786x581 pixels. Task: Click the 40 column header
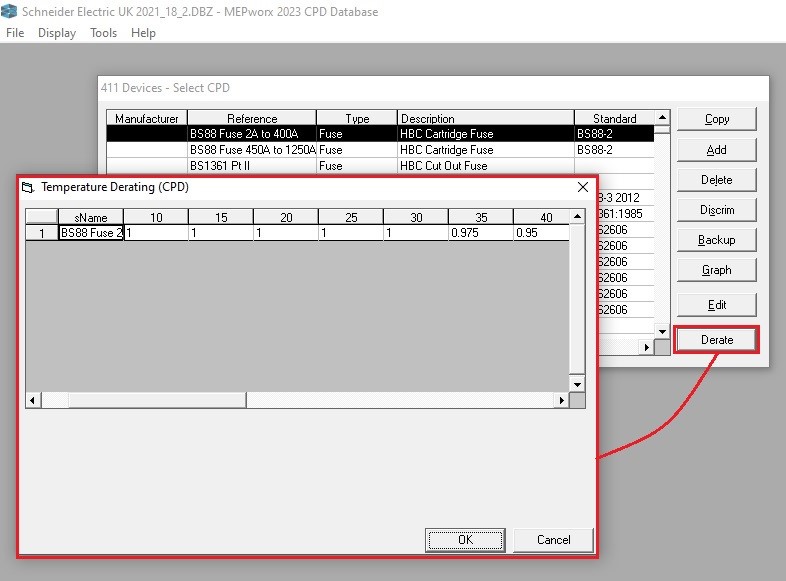pyautogui.click(x=541, y=218)
